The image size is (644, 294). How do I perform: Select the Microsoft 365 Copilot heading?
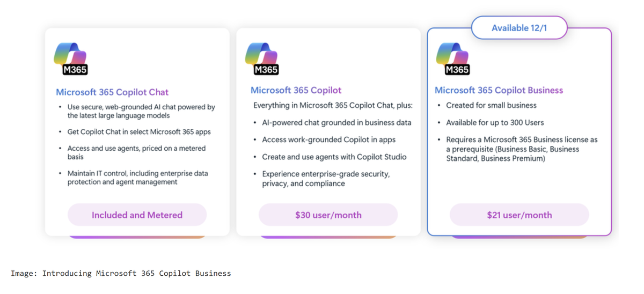click(x=296, y=90)
